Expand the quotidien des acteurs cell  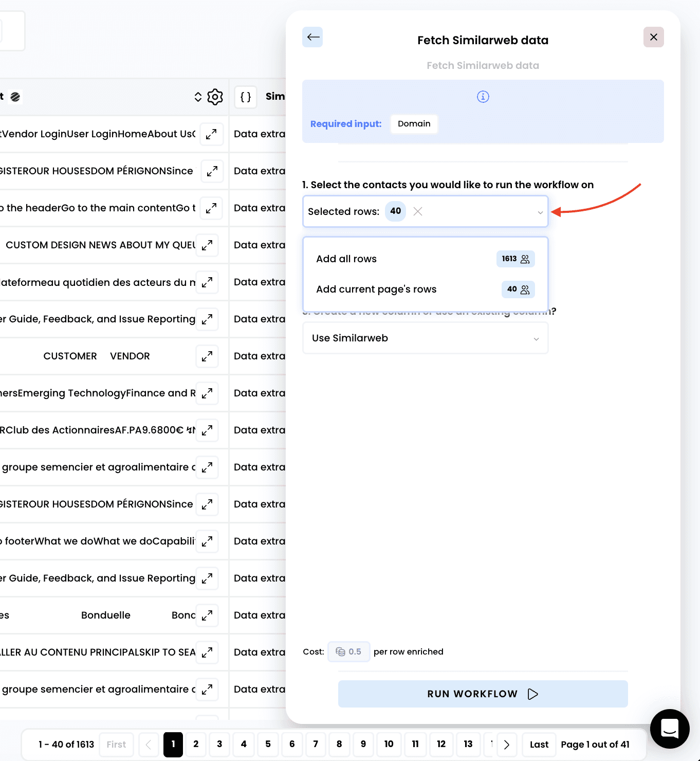click(x=207, y=282)
